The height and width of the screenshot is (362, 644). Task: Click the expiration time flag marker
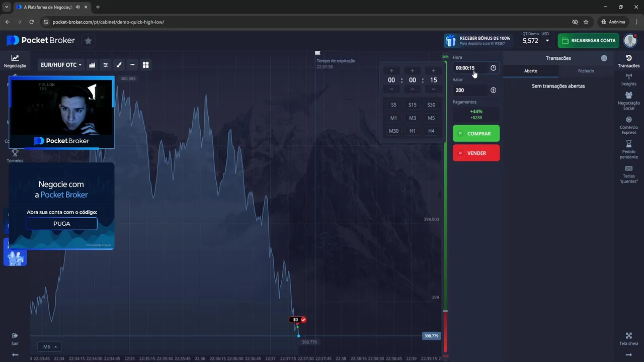coord(317,53)
